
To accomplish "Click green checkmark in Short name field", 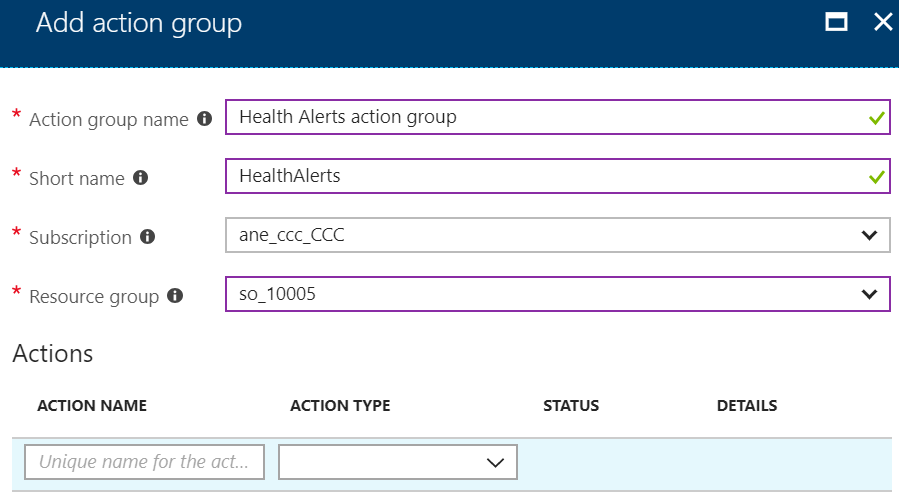I will pyautogui.click(x=876, y=178).
